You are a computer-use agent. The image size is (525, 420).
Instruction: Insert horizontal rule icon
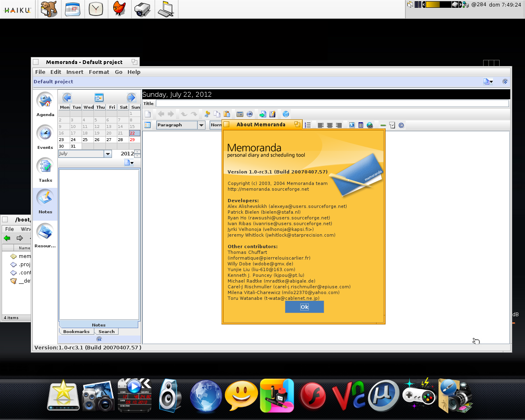point(383,125)
